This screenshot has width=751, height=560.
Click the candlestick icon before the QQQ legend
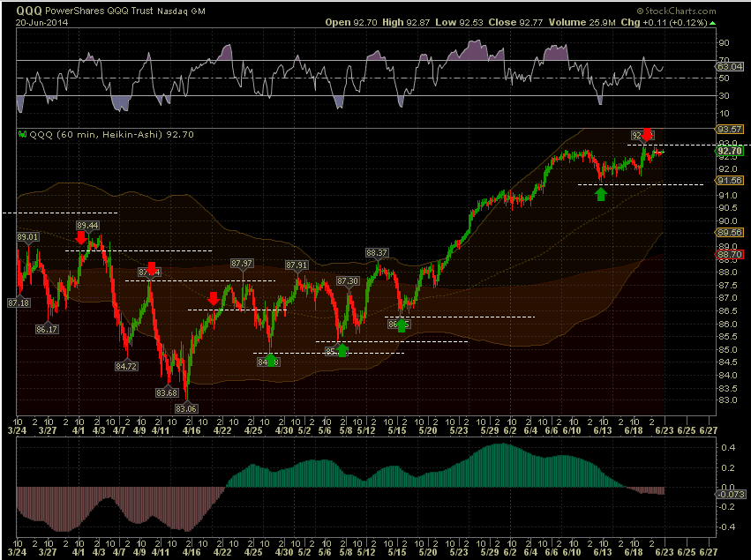tap(23, 135)
